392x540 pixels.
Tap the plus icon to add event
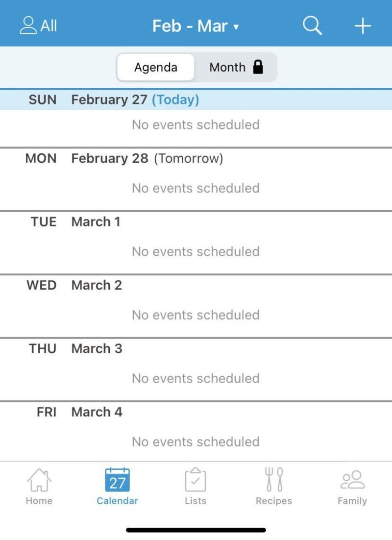(x=363, y=26)
